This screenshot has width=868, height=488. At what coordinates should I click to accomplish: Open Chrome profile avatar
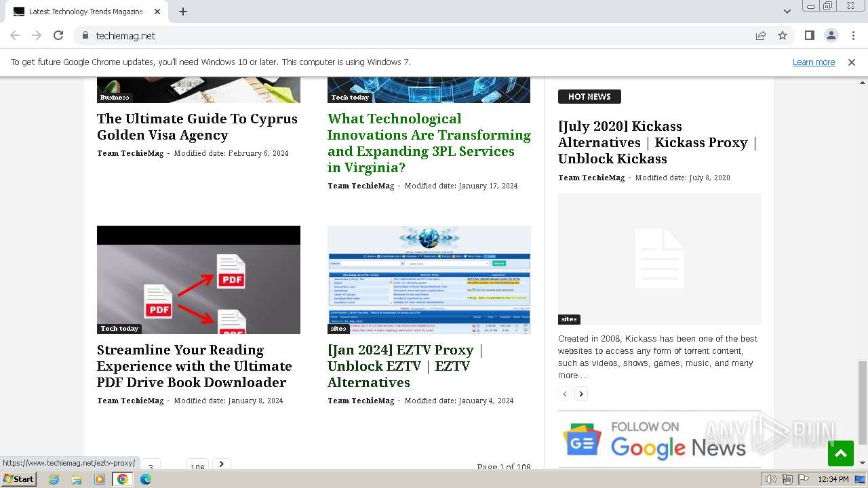831,35
